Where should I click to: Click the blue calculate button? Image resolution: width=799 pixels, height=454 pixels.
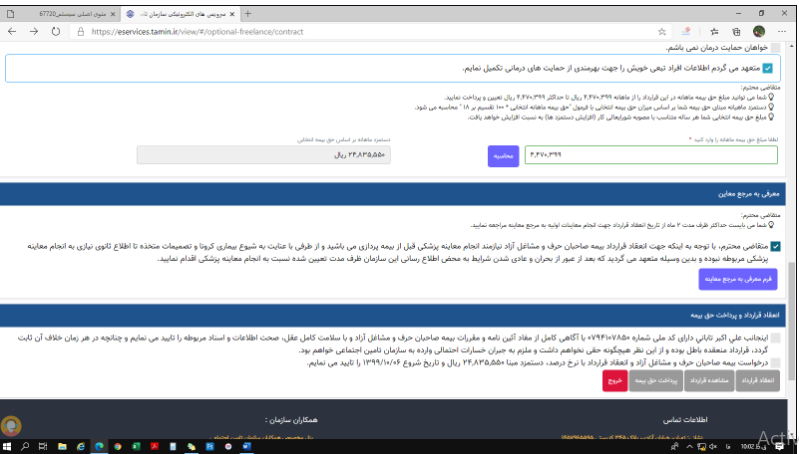[x=503, y=156]
